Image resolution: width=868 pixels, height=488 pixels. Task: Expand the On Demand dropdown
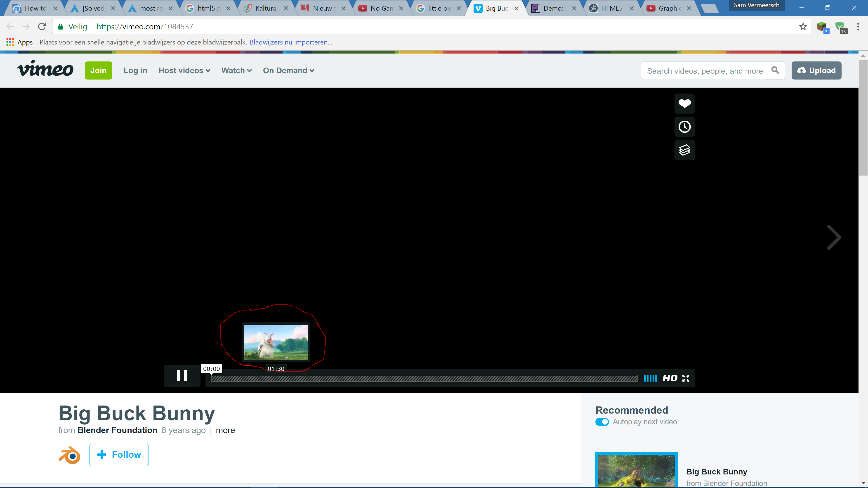coord(288,70)
